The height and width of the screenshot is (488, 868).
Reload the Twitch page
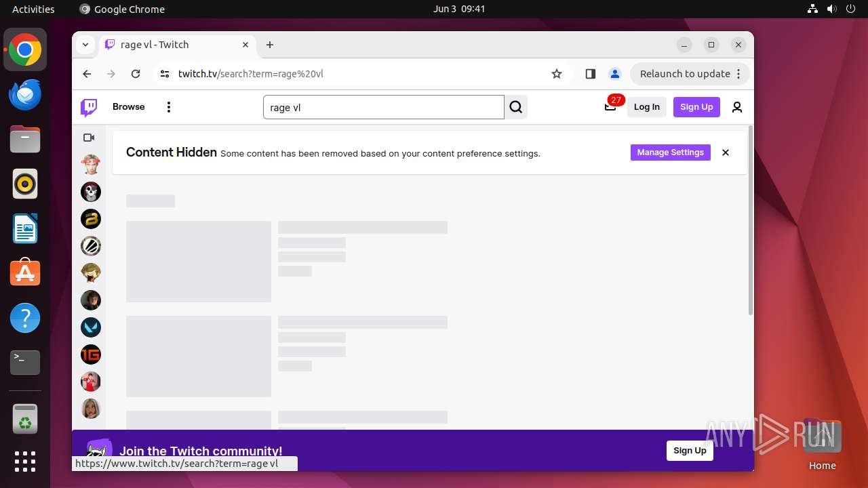tap(136, 74)
